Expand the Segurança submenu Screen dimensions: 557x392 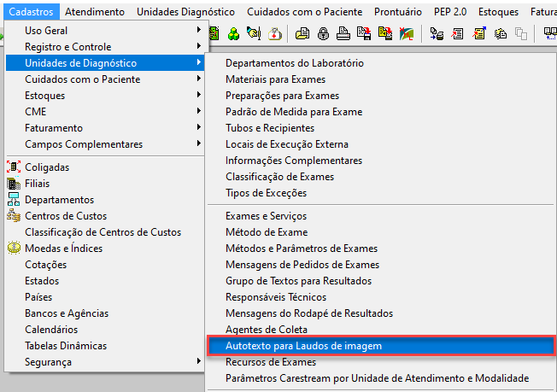pyautogui.click(x=105, y=362)
